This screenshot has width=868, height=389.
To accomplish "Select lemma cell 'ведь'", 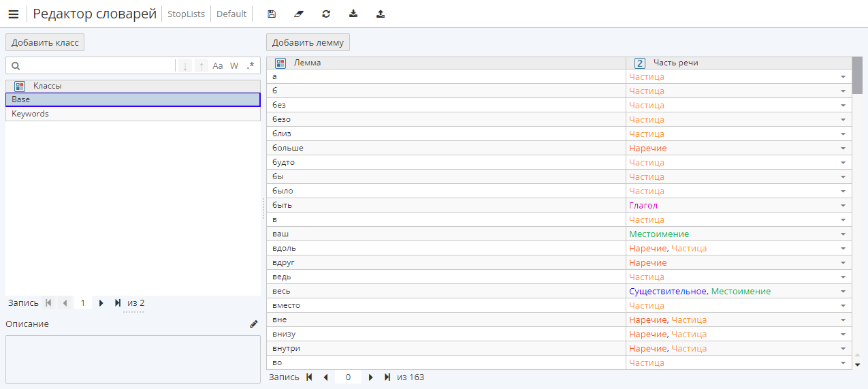I will [446, 277].
